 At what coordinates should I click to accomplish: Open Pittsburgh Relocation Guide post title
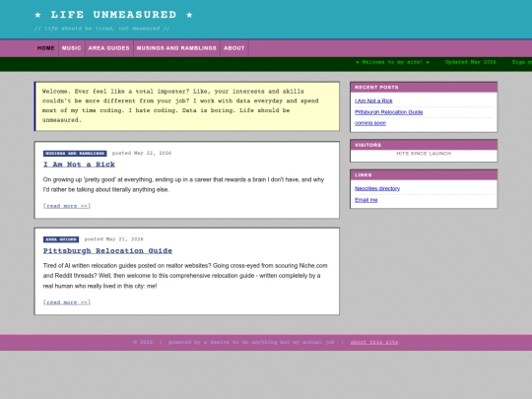pyautogui.click(x=107, y=251)
